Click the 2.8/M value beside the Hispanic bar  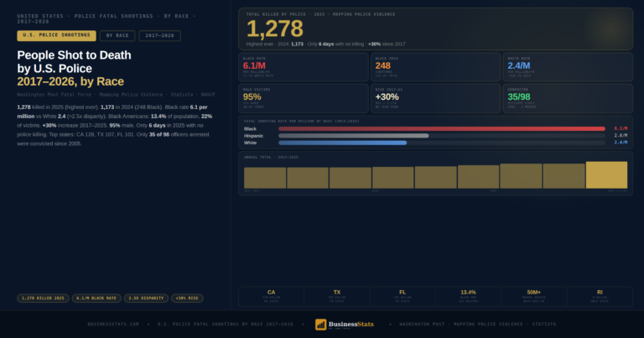tap(621, 136)
